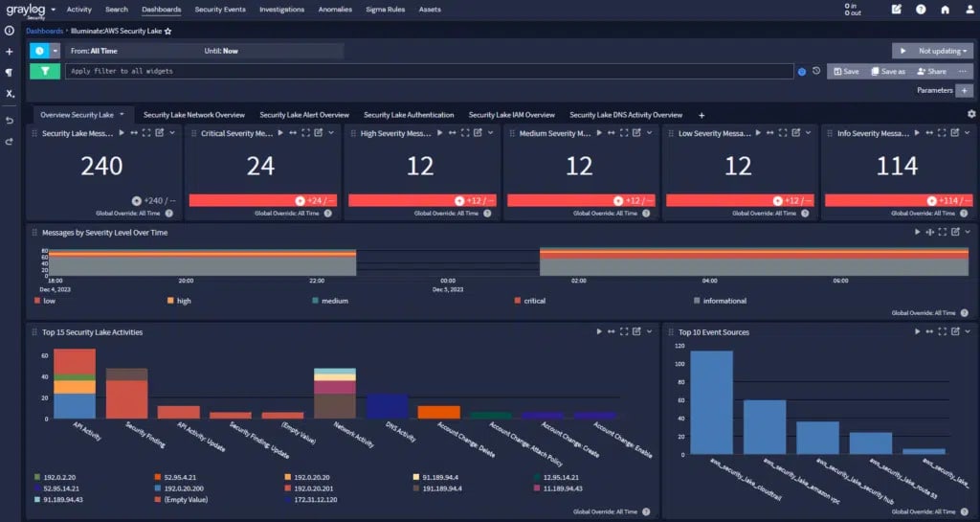Open the description info icon in sidebar

click(10, 31)
